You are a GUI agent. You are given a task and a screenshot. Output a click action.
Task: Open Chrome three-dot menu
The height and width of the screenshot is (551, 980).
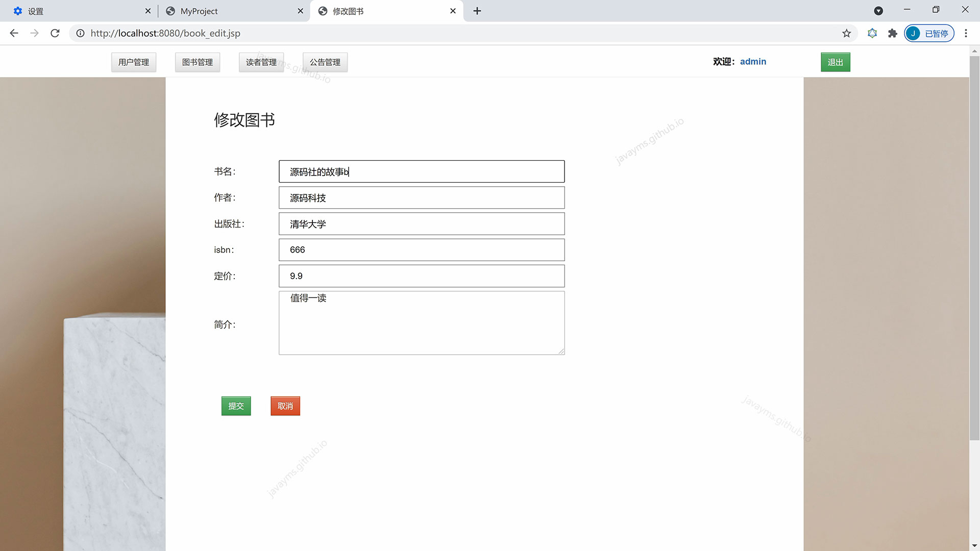pos(966,33)
